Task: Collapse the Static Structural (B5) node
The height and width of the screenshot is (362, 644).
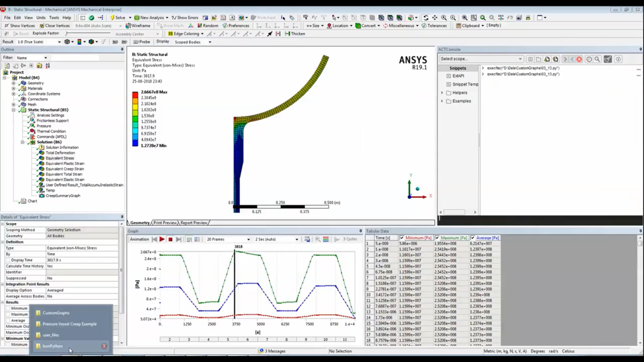Action: click(14, 110)
